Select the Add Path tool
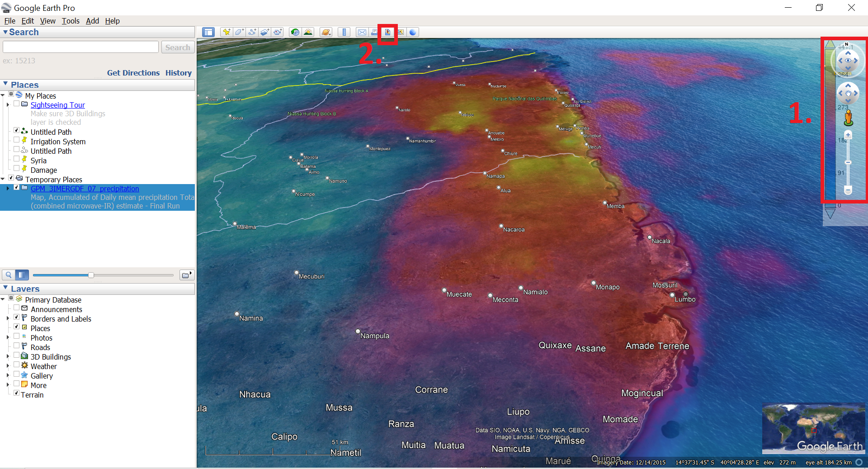The image size is (868, 469). [x=252, y=32]
